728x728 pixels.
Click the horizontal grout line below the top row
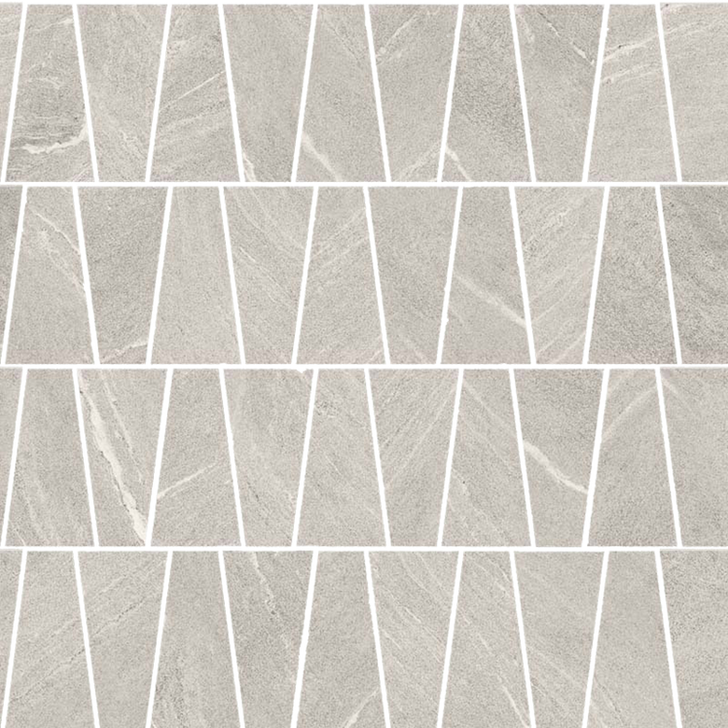(364, 184)
